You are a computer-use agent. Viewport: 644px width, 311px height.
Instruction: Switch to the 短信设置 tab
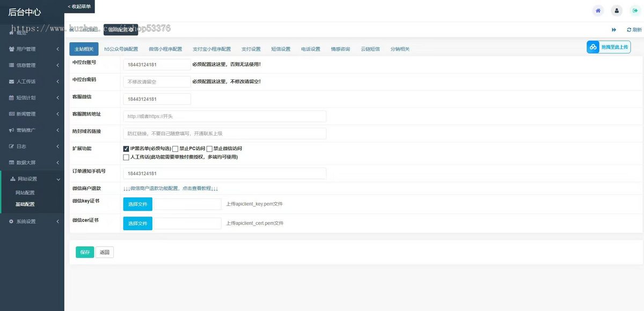pos(281,49)
